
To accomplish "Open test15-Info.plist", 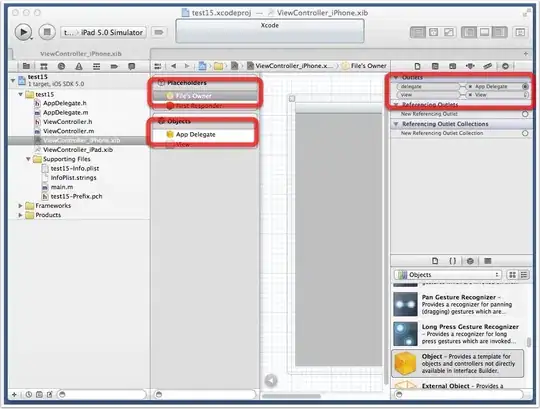I will pos(75,168).
